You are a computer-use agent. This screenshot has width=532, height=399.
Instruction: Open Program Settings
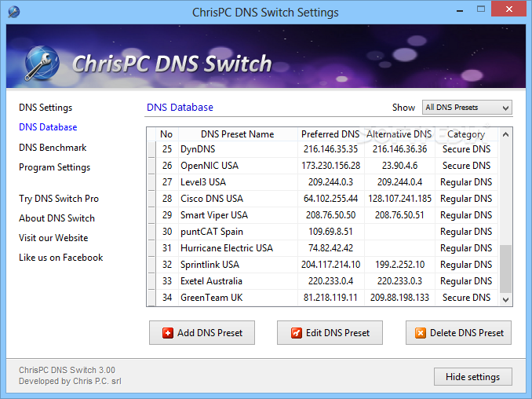pos(55,167)
